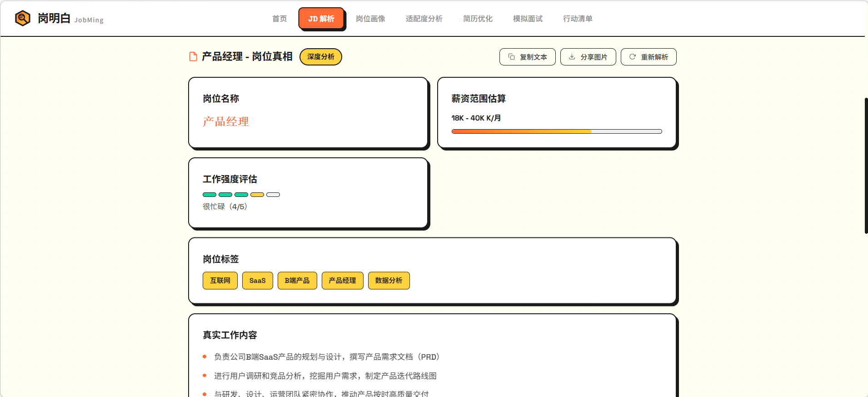Select the JD 解析 tab
The image size is (868, 397).
click(321, 19)
